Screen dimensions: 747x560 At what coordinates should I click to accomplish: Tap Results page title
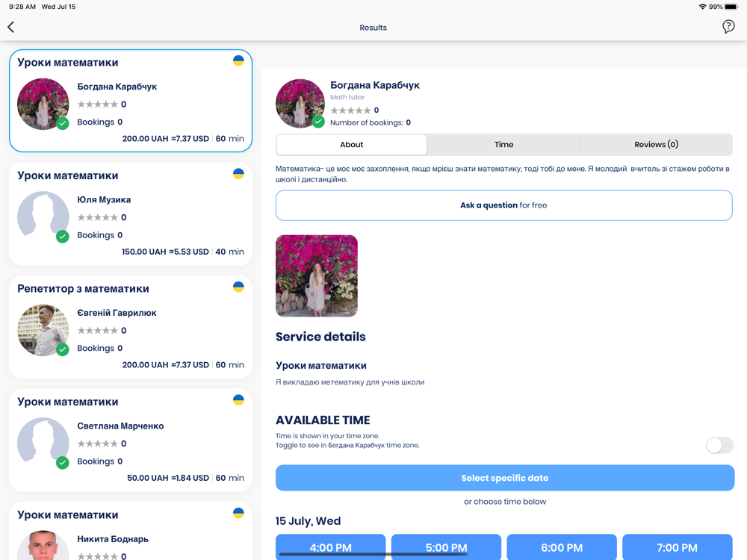[x=373, y=28]
